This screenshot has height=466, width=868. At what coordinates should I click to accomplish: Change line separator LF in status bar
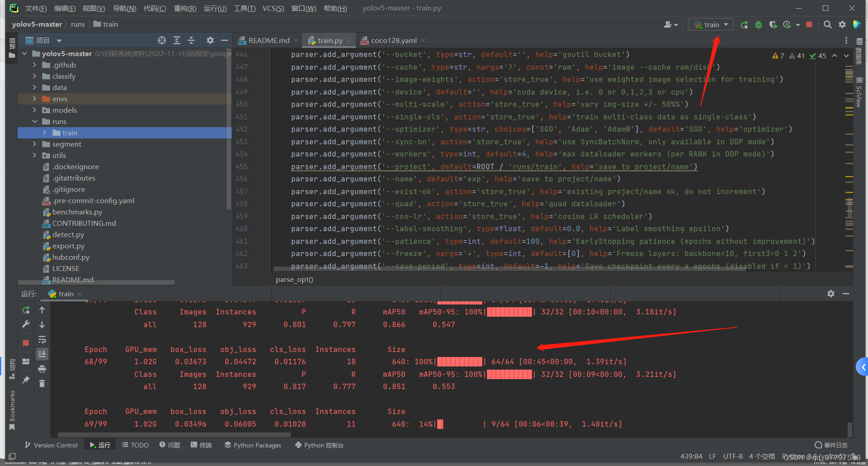712,456
